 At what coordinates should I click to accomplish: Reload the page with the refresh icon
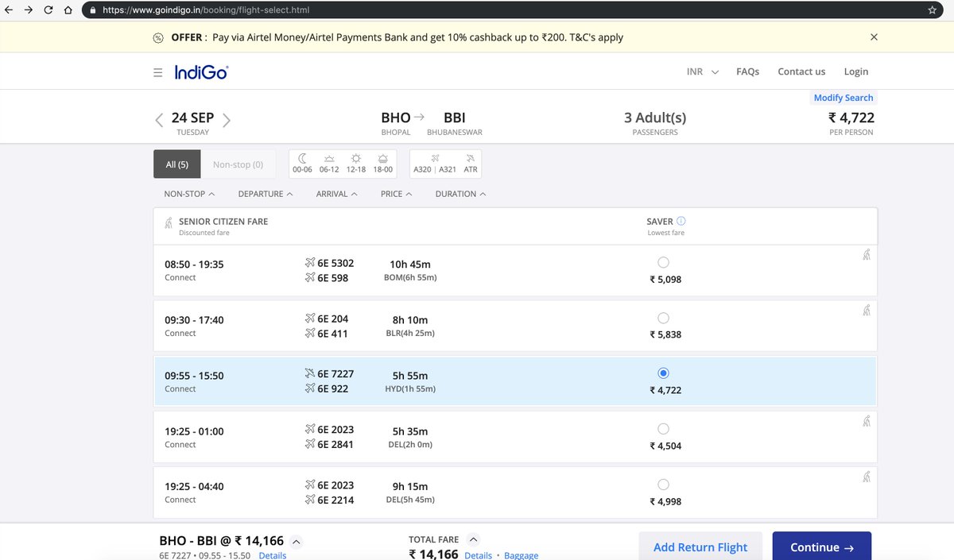pos(48,10)
